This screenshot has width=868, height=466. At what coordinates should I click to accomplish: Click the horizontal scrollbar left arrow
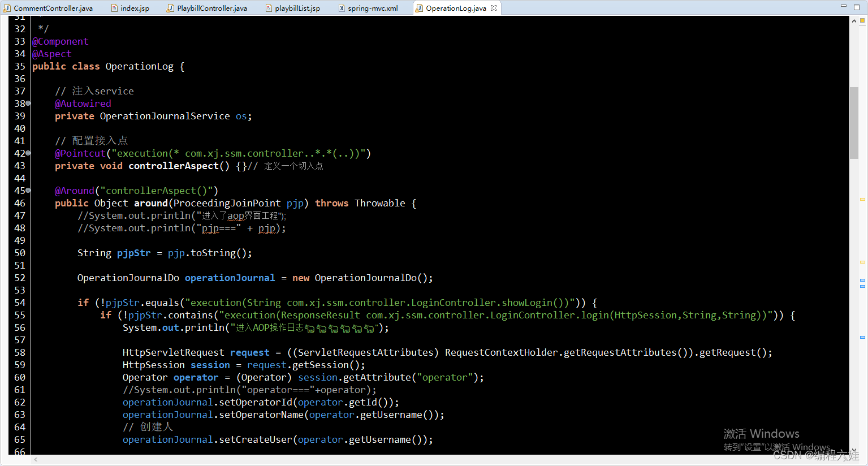point(36,460)
